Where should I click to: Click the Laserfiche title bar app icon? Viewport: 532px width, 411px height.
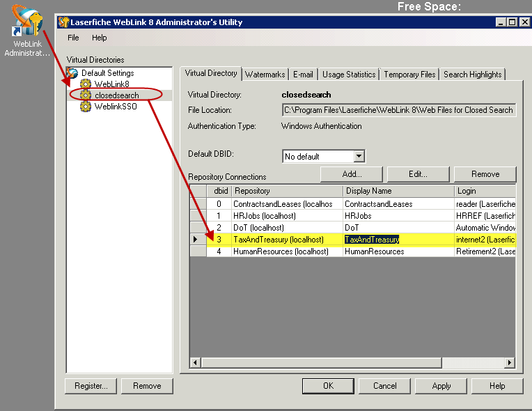pyautogui.click(x=63, y=22)
